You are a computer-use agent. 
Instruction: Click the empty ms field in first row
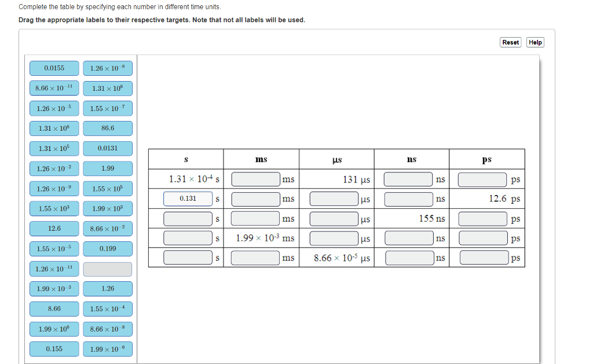[255, 179]
